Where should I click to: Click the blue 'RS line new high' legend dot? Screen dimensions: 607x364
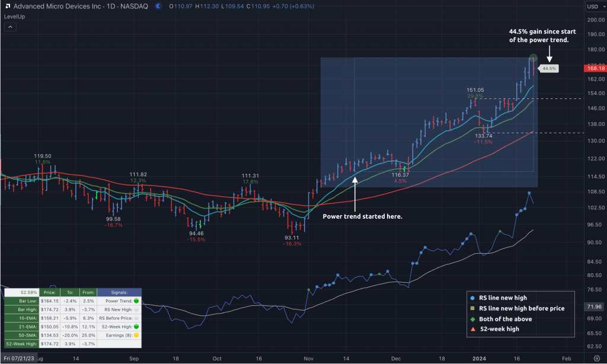click(471, 298)
